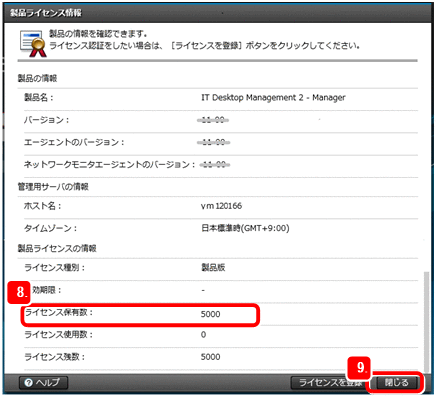This screenshot has width=437, height=399.
Task: Click the vertical scrollbar thumb
Action: 426,322
